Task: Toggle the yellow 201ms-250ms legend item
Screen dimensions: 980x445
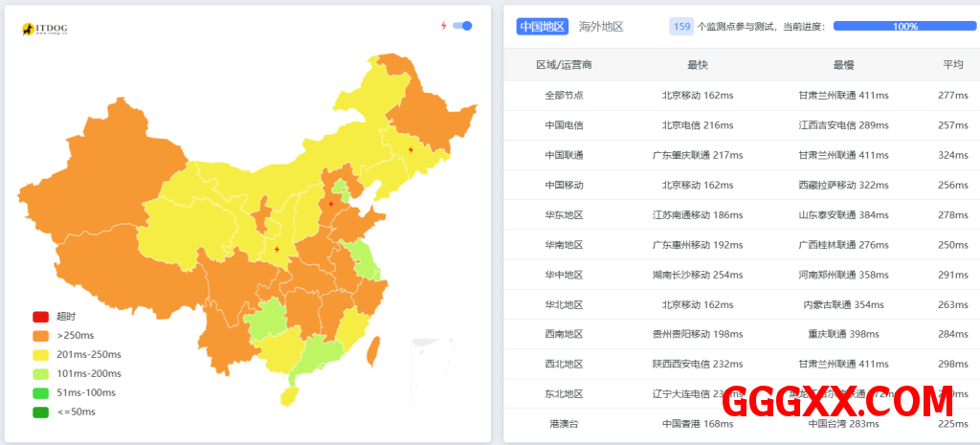Action: tap(77, 355)
